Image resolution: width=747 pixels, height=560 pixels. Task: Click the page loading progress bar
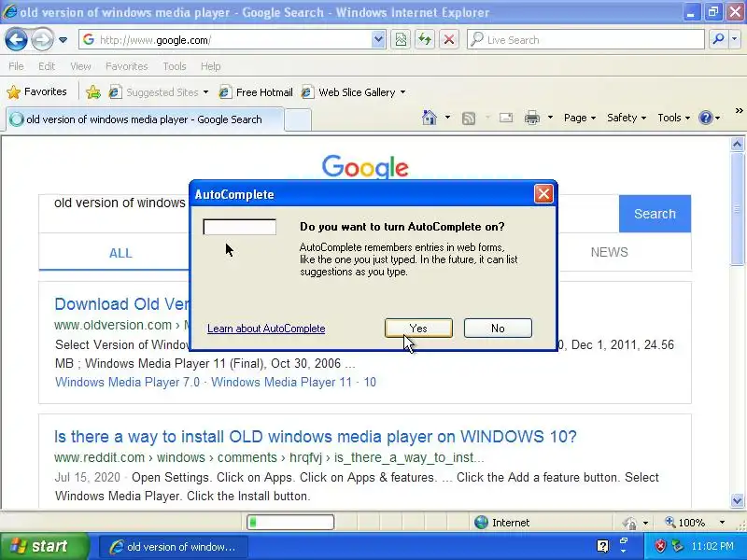point(290,523)
